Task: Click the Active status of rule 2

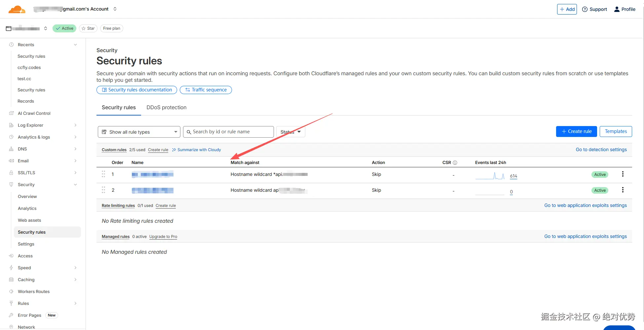Action: [x=600, y=190]
